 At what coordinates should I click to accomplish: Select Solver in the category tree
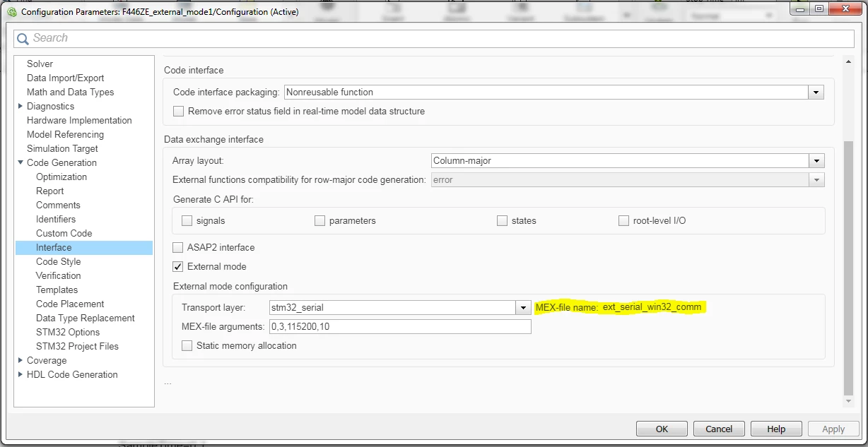tap(40, 64)
